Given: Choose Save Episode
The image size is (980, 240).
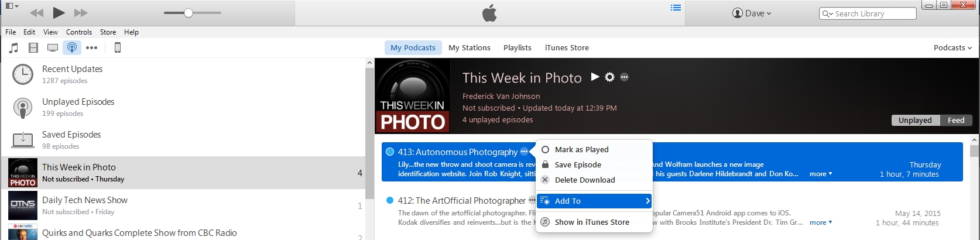Looking at the screenshot, I should pyautogui.click(x=594, y=164).
